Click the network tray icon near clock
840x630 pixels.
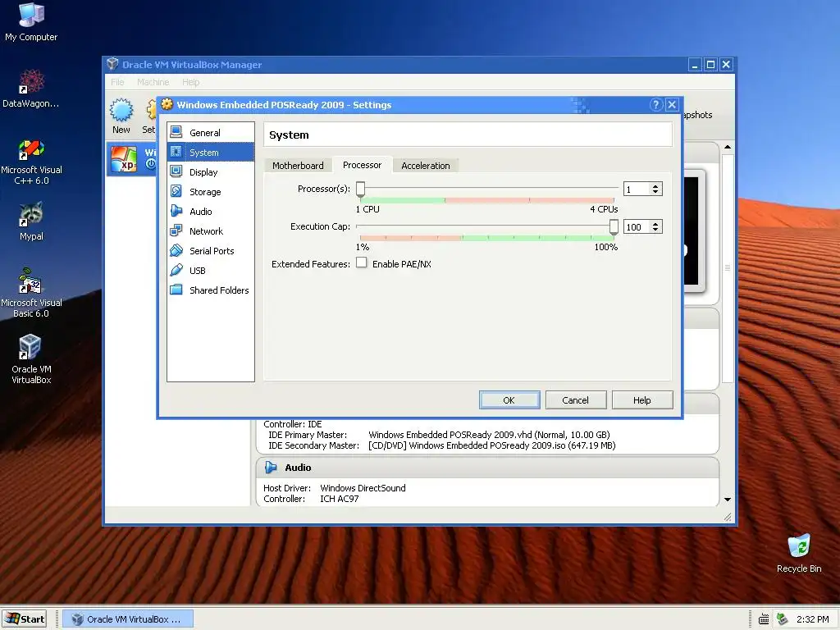pyautogui.click(x=782, y=619)
